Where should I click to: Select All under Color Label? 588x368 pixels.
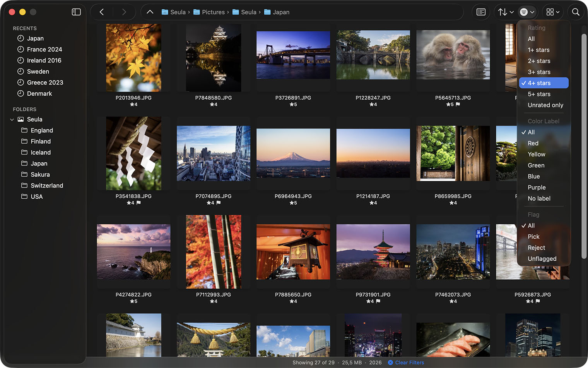(544, 132)
